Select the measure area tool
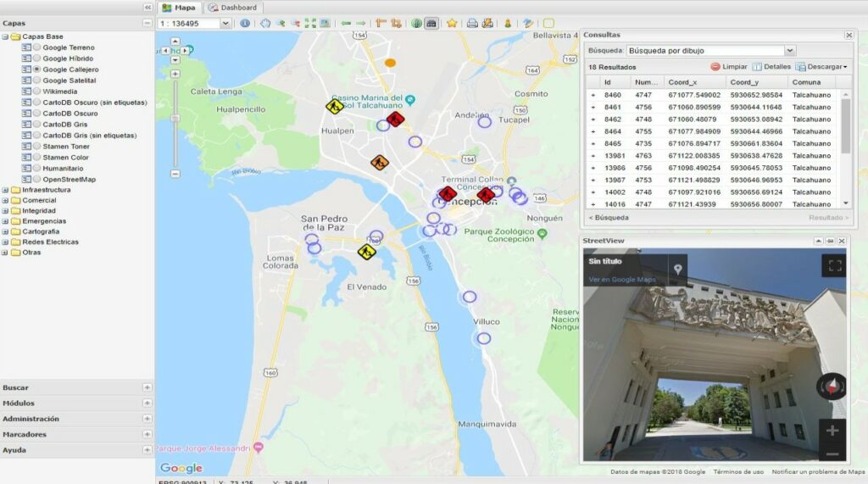The image size is (868, 484). [x=396, y=23]
